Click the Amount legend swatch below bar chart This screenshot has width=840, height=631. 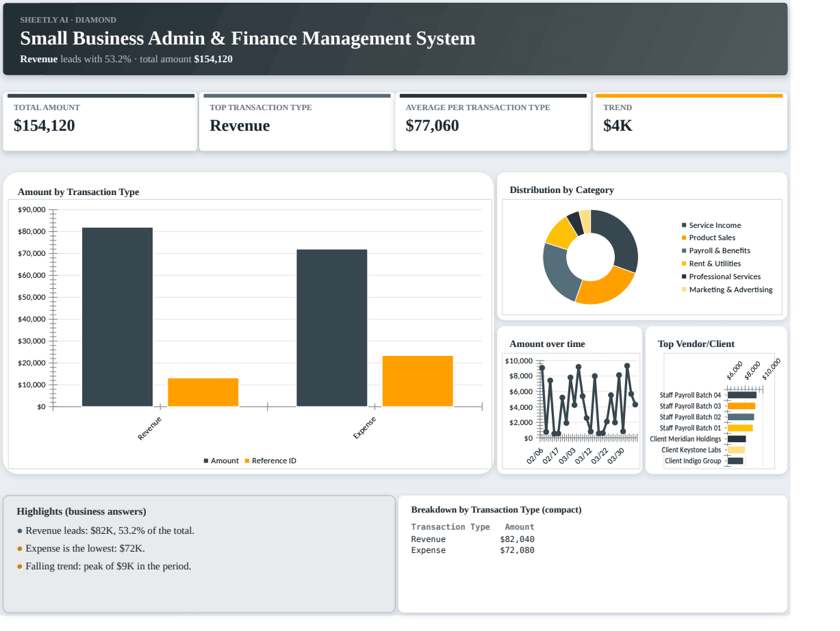206,461
